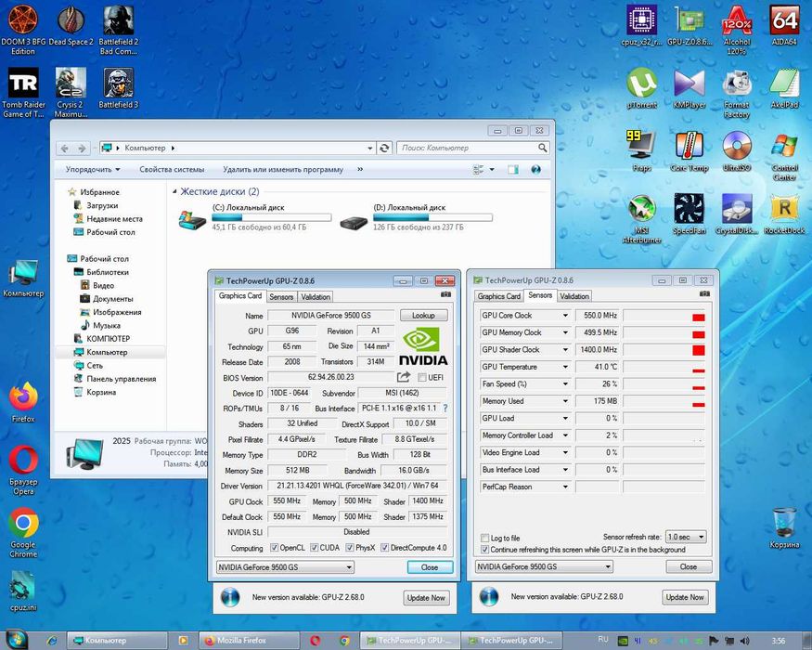Open the Sensor refresh rate dropdown
This screenshot has height=650, width=812.
[686, 537]
